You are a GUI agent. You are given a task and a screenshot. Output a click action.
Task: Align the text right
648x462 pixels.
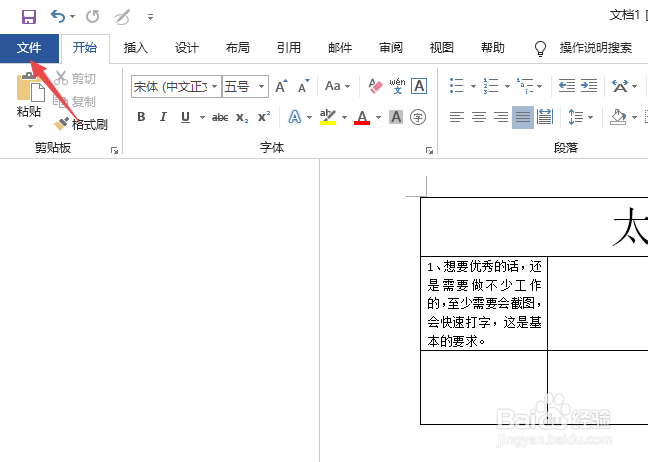(501, 117)
